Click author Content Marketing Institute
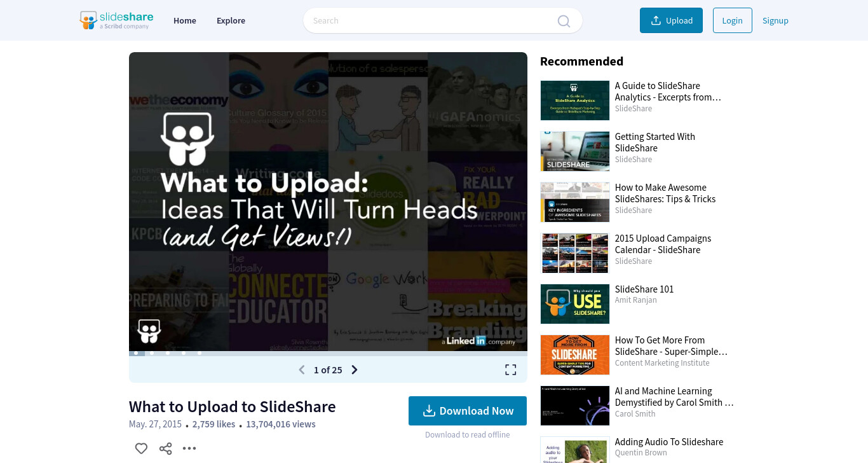The width and height of the screenshot is (868, 463). pos(662,363)
